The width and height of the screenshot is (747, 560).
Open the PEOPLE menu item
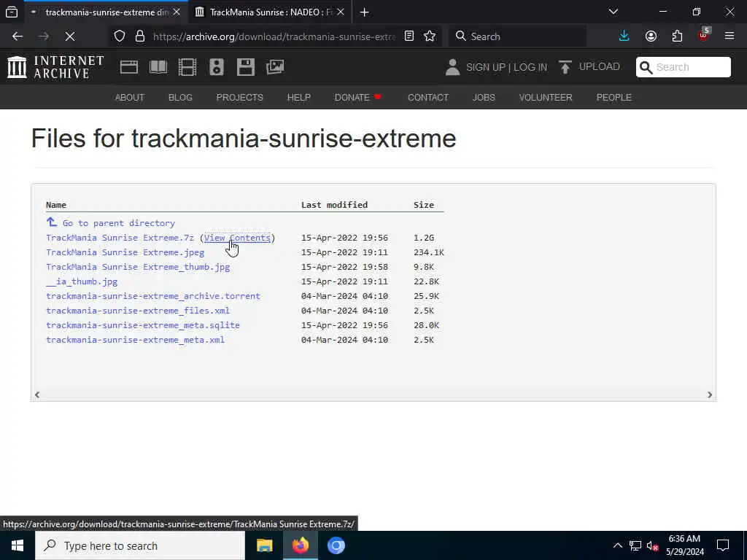coord(614,97)
